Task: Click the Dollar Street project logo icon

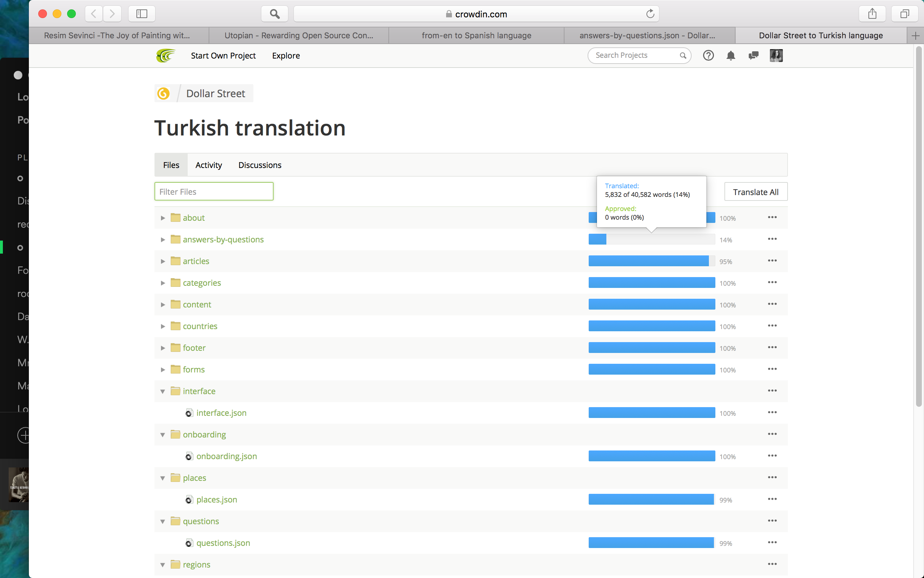Action: pyautogui.click(x=164, y=93)
